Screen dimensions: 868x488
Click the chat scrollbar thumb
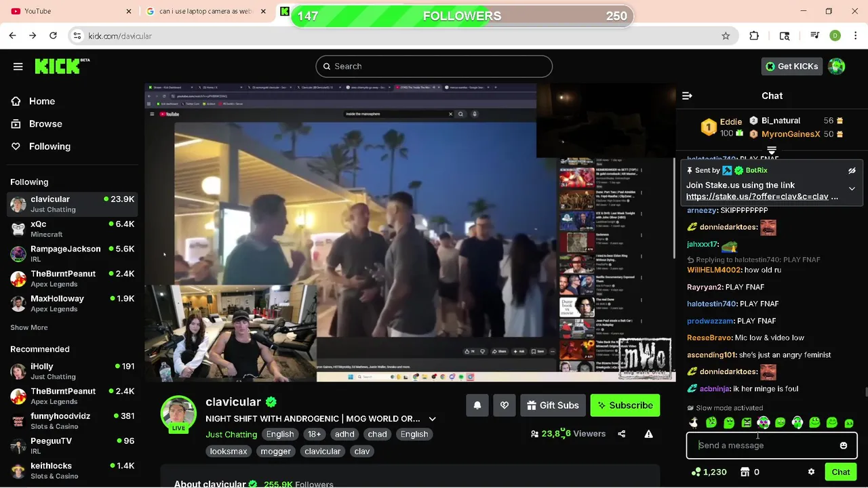coord(866,391)
